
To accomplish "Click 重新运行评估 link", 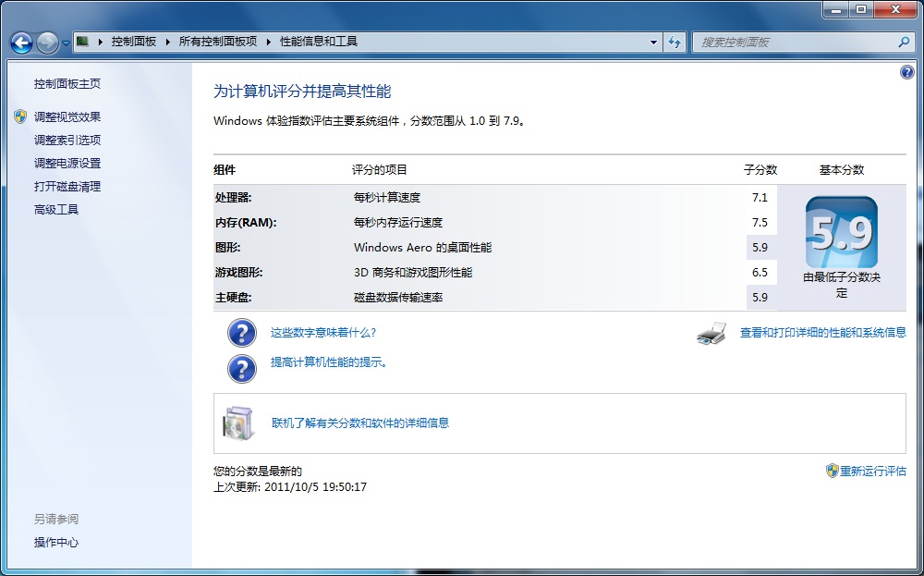I will coord(873,471).
